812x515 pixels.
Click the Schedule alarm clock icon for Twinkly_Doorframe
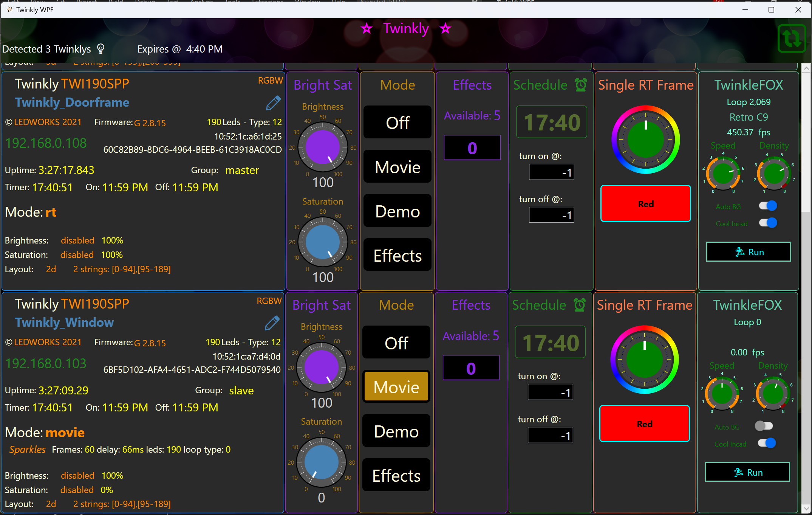[581, 85]
